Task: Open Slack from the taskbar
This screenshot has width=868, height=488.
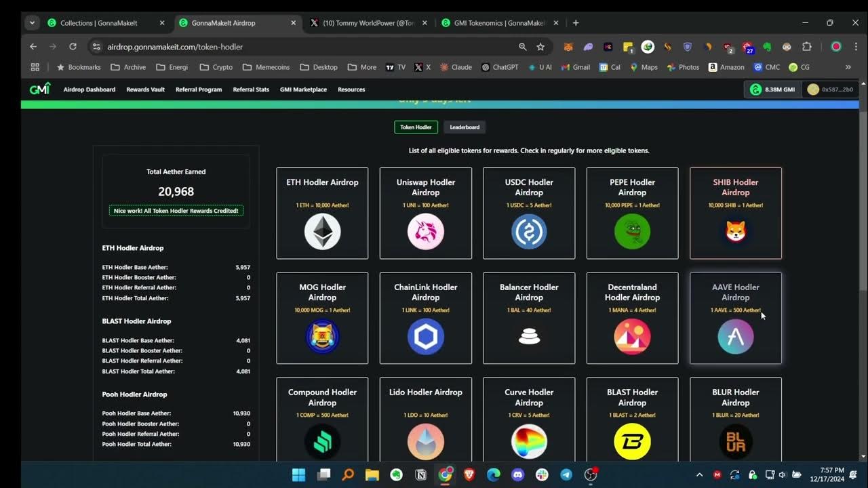Action: (542, 474)
